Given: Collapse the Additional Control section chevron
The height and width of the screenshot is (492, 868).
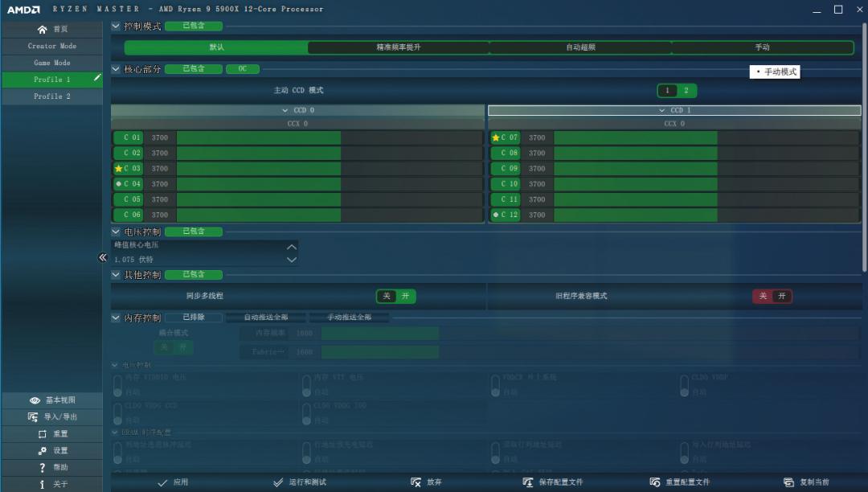Looking at the screenshot, I should coord(116,274).
